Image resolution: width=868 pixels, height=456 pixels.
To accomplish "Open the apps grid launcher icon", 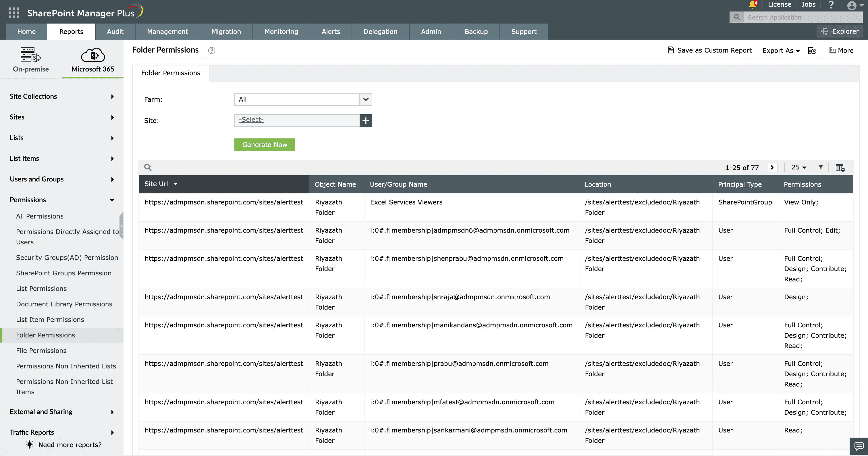I will [13, 13].
